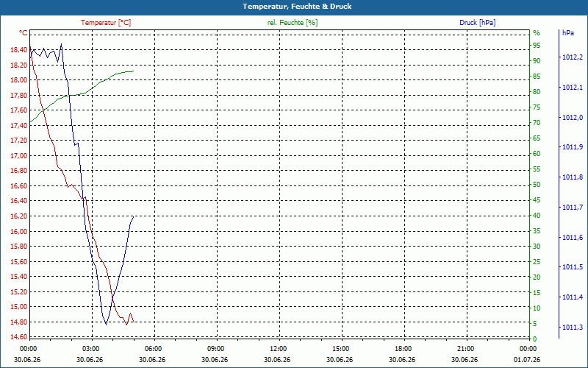588x368 pixels.
Task: Click the green "%" axis unit label
Action: pyautogui.click(x=537, y=33)
